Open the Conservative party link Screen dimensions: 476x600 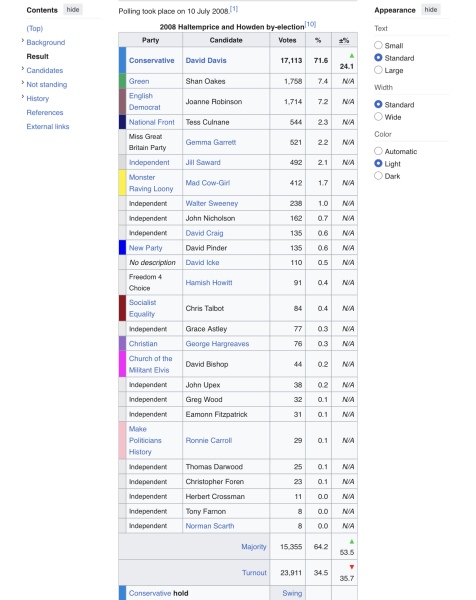pos(152,60)
